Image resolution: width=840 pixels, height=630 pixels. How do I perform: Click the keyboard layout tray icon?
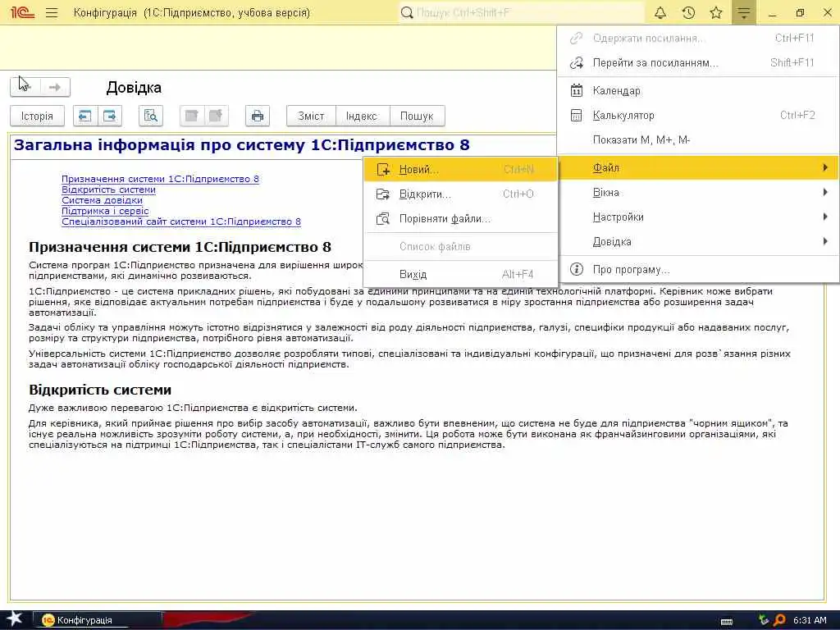[x=727, y=621]
